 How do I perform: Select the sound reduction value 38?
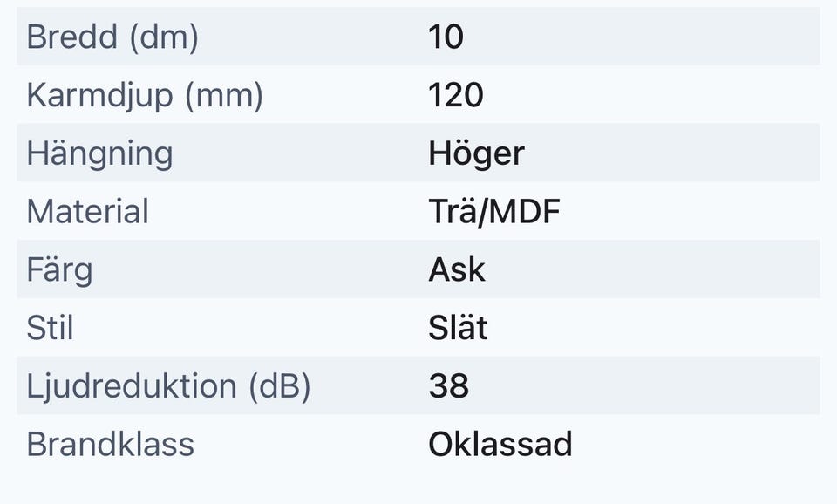tap(448, 386)
